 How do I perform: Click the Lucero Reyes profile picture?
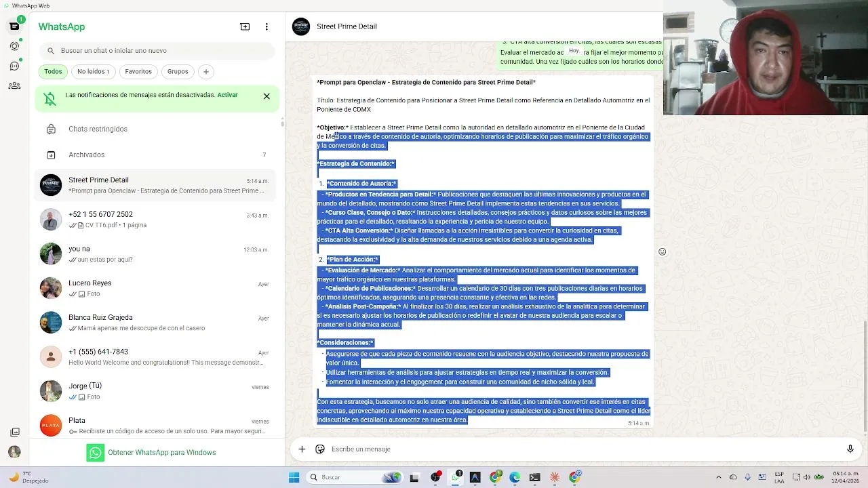tap(51, 288)
